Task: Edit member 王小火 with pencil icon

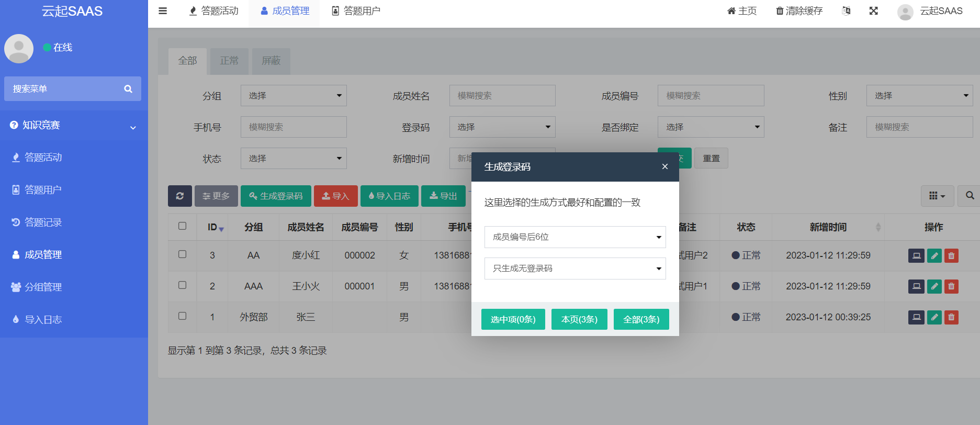Action: [x=934, y=287]
